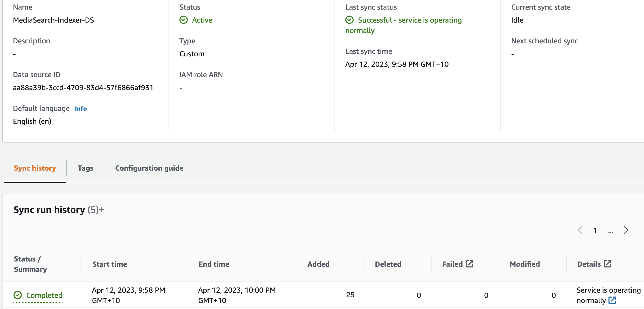Click the data source ID value text

click(x=83, y=88)
